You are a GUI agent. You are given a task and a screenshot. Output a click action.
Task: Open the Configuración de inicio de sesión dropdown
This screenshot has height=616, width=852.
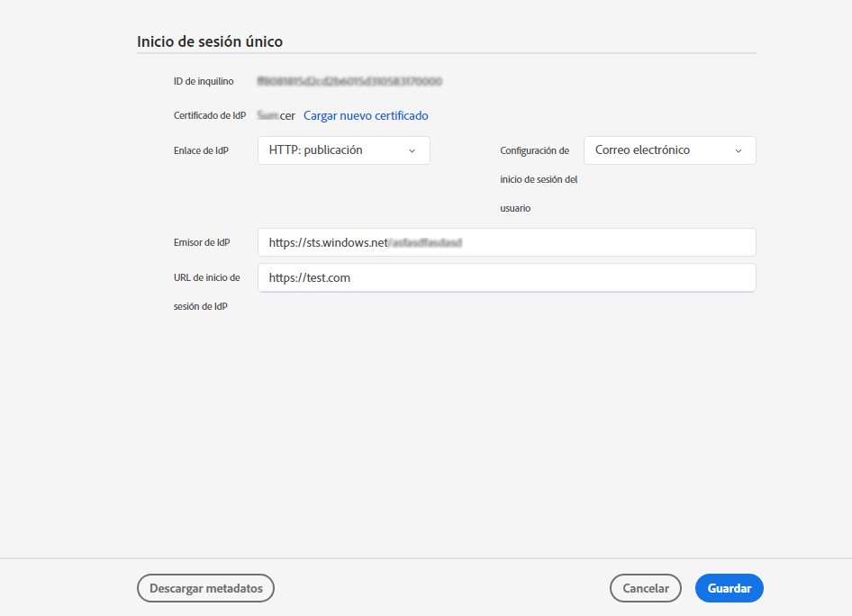tap(668, 150)
